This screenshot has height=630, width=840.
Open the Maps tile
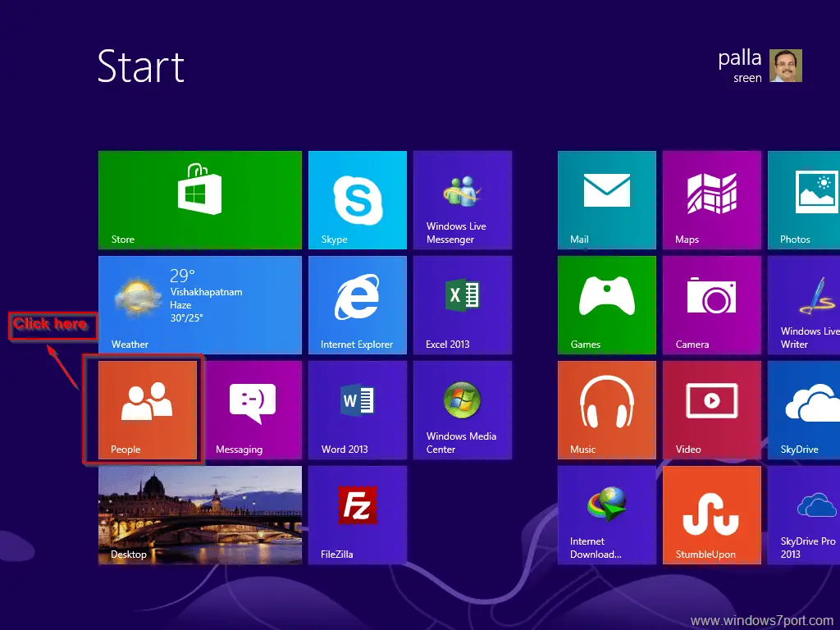point(711,200)
